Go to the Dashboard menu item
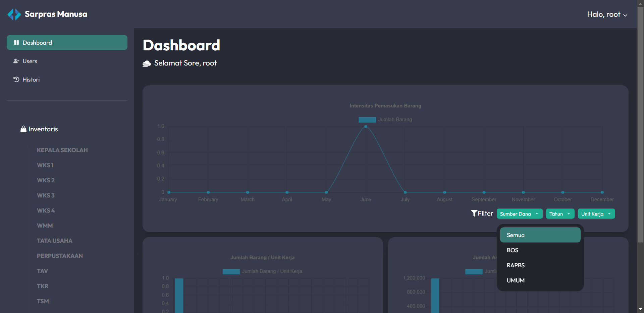Viewport: 644px width, 313px height. pyautogui.click(x=67, y=43)
